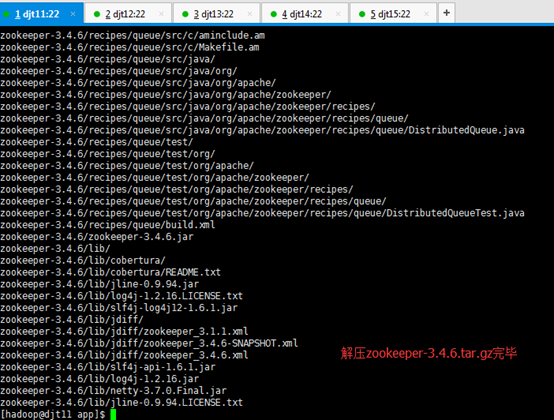
Task: Click line ending with DistributedQueue.java
Action: click(x=262, y=130)
